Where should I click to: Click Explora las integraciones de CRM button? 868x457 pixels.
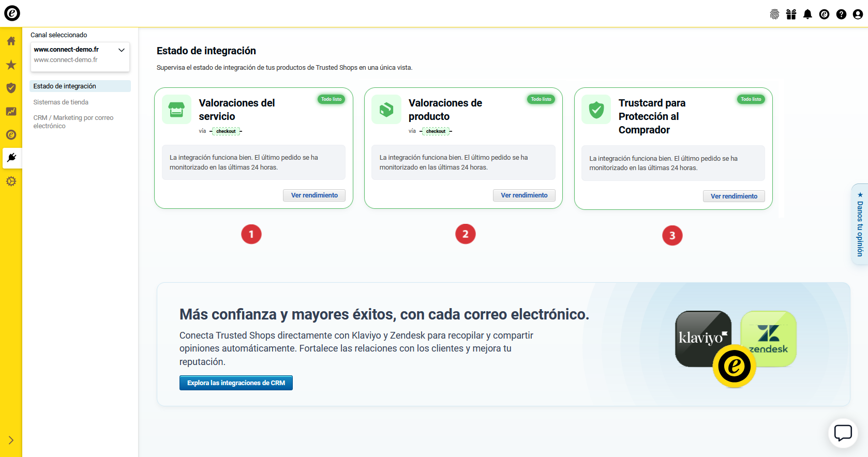(236, 383)
